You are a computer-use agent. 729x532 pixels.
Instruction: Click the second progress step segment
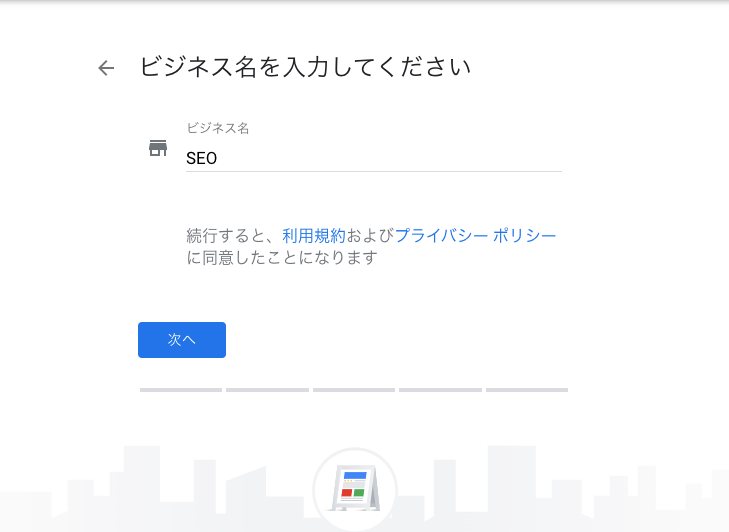click(267, 390)
